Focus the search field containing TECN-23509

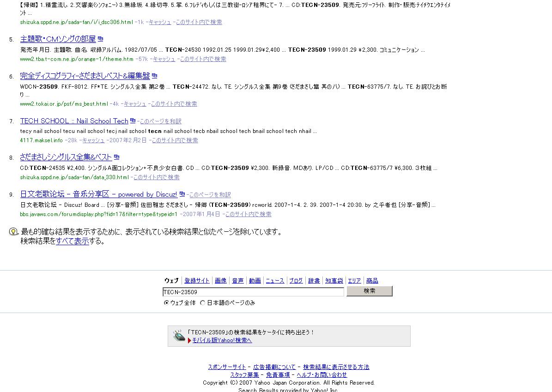point(253,292)
